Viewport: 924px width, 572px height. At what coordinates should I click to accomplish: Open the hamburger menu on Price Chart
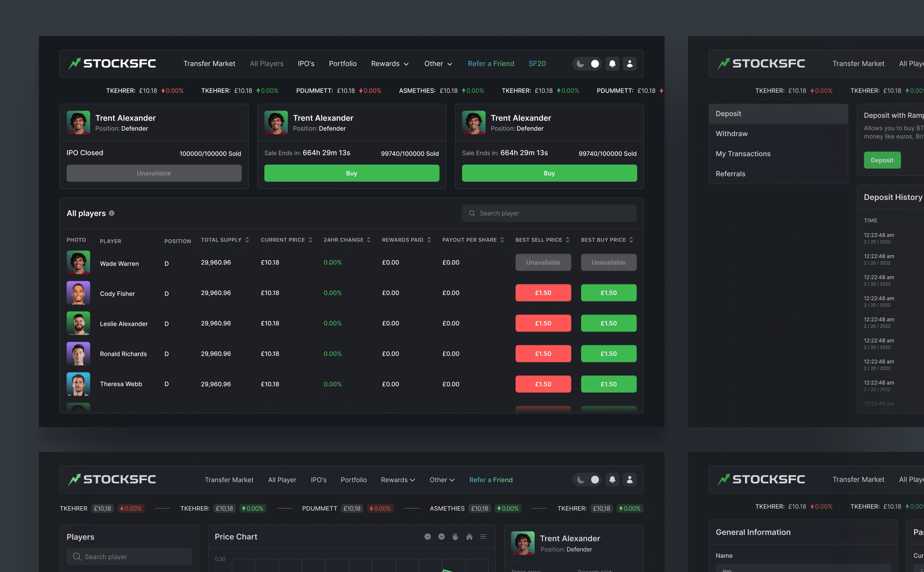pyautogui.click(x=483, y=536)
